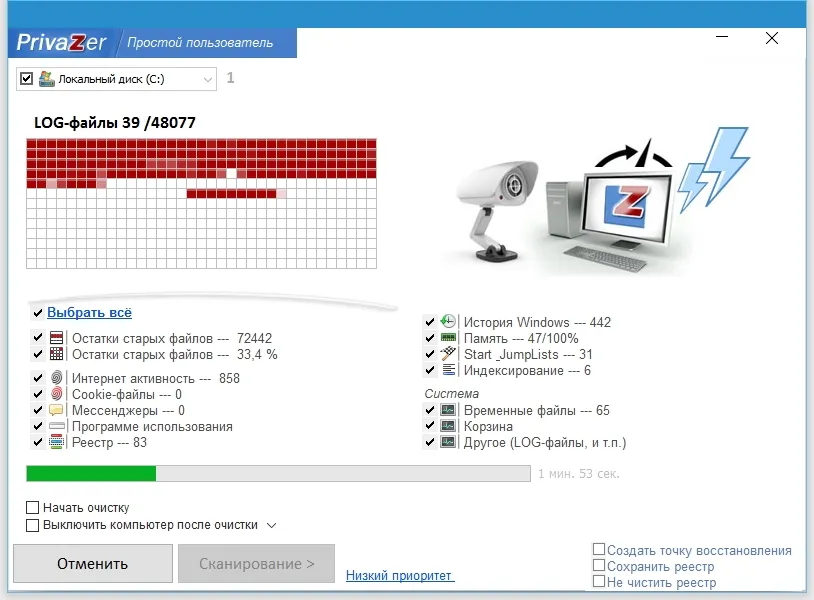
Task: Enable Выключить компьютер после очистки checkbox
Action: (x=32, y=525)
